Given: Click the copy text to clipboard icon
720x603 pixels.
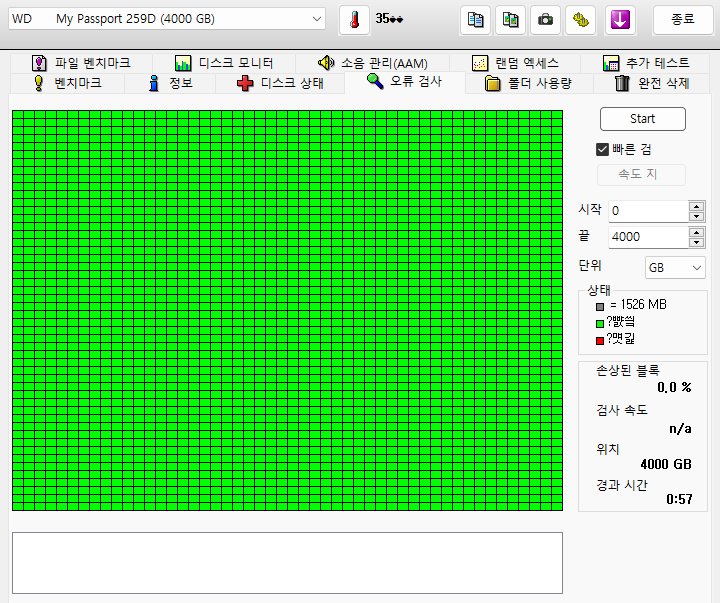Looking at the screenshot, I should (475, 20).
